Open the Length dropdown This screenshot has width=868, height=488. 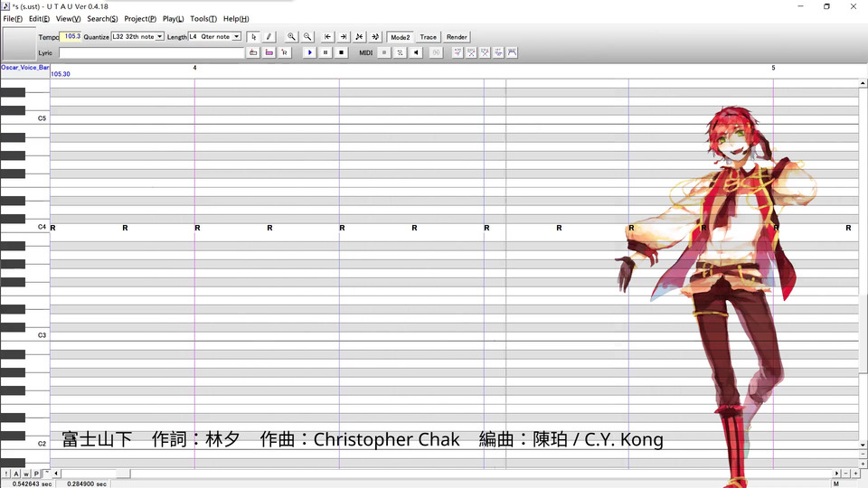coord(236,36)
